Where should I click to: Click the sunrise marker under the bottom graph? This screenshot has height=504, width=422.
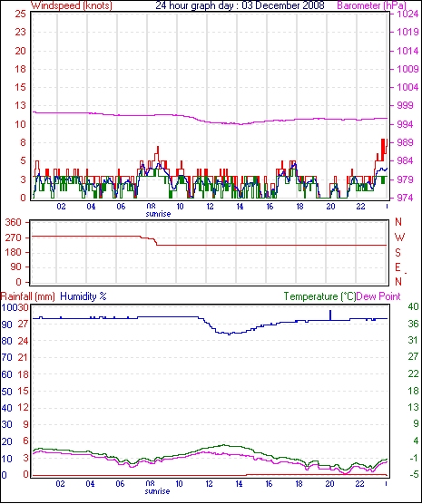click(157, 490)
